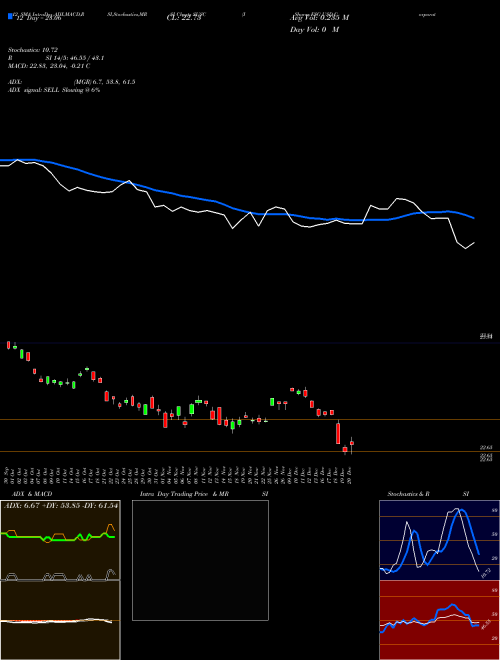
Task: Click the "Day Vol: 0 M" label
Action: point(314,29)
